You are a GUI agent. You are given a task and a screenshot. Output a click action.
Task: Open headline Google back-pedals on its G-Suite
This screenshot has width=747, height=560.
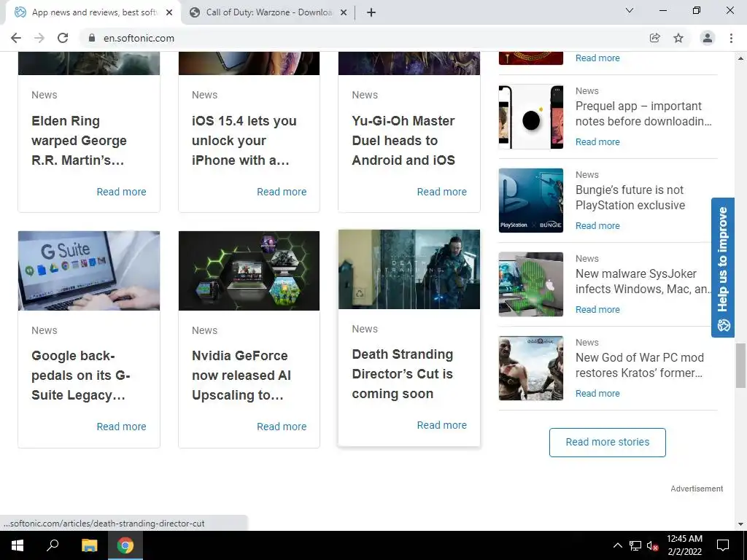pos(80,376)
